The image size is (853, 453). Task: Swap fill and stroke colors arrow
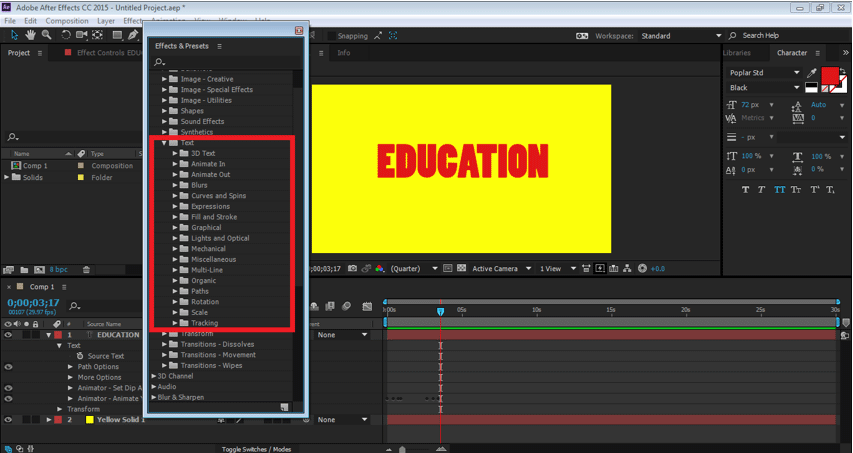843,71
